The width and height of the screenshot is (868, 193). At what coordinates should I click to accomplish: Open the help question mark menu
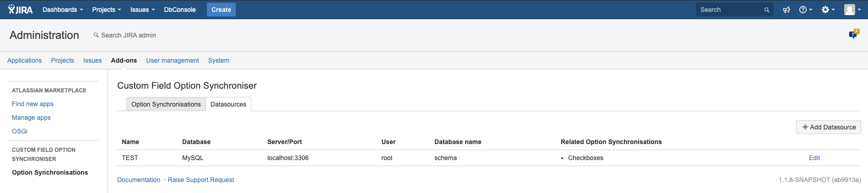[x=805, y=10]
